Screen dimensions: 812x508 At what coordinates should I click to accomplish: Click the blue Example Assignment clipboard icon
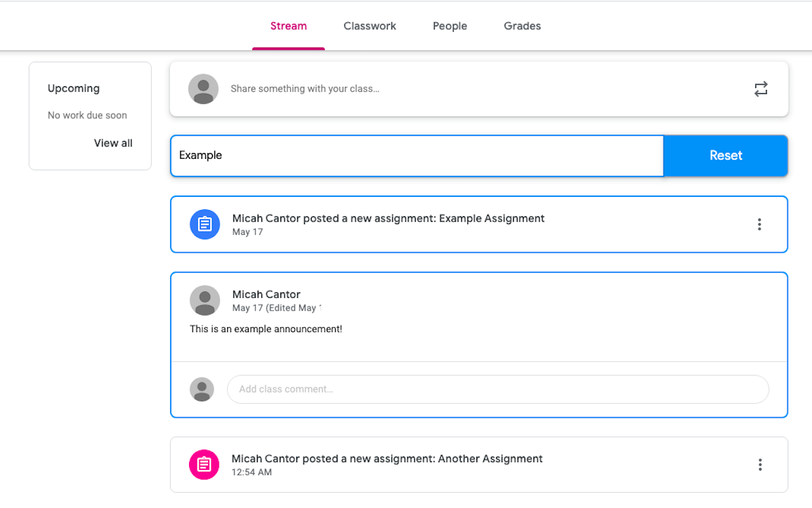pos(205,224)
